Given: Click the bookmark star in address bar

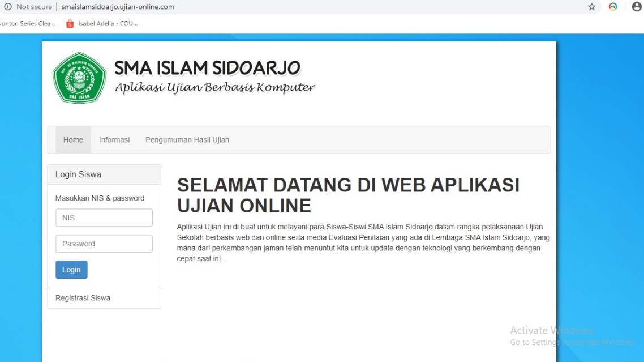Looking at the screenshot, I should [x=591, y=7].
